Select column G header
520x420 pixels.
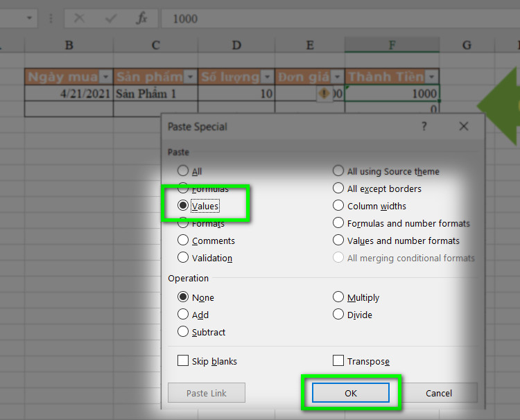[467, 45]
